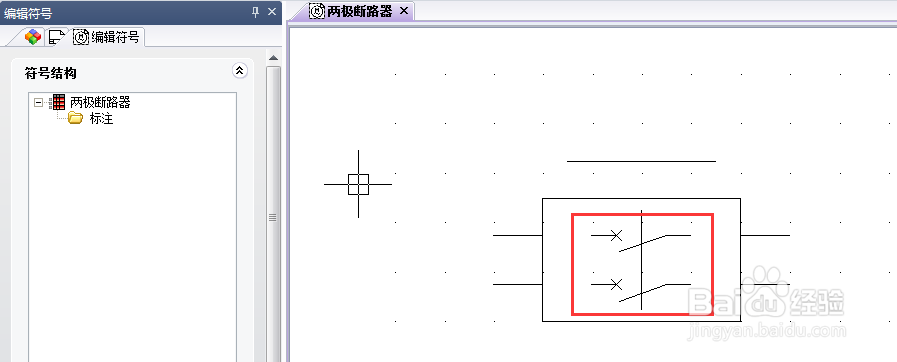Screen dimensions: 897x362
Task: Collapse the 两极断路器 tree node
Action: 39,102
